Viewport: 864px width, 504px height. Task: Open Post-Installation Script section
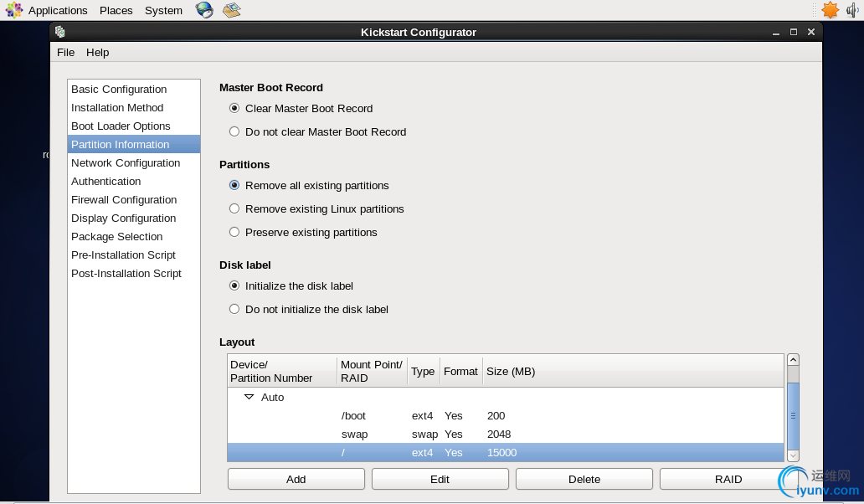click(x=133, y=274)
